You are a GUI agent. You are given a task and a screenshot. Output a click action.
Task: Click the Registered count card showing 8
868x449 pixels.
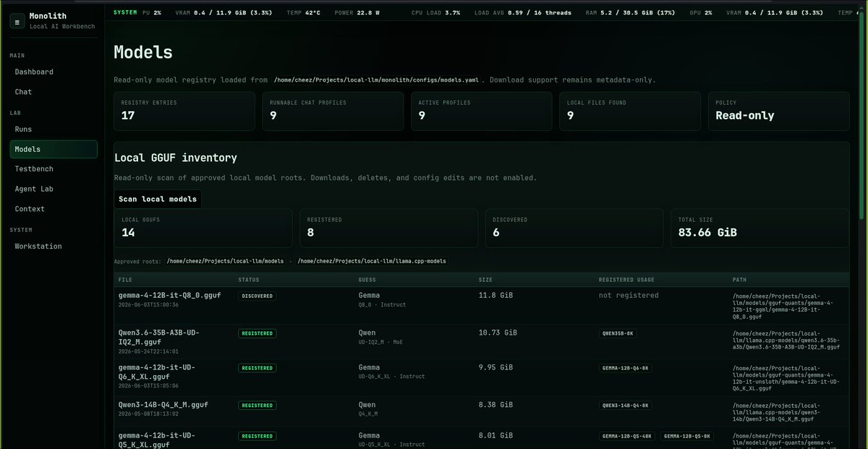pyautogui.click(x=389, y=228)
